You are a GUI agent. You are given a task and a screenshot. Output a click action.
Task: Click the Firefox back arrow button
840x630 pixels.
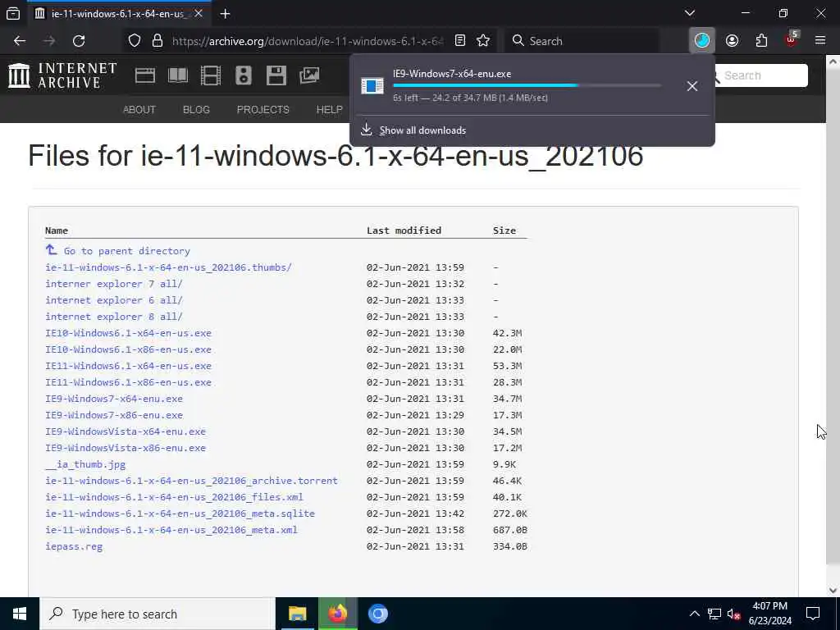click(20, 41)
